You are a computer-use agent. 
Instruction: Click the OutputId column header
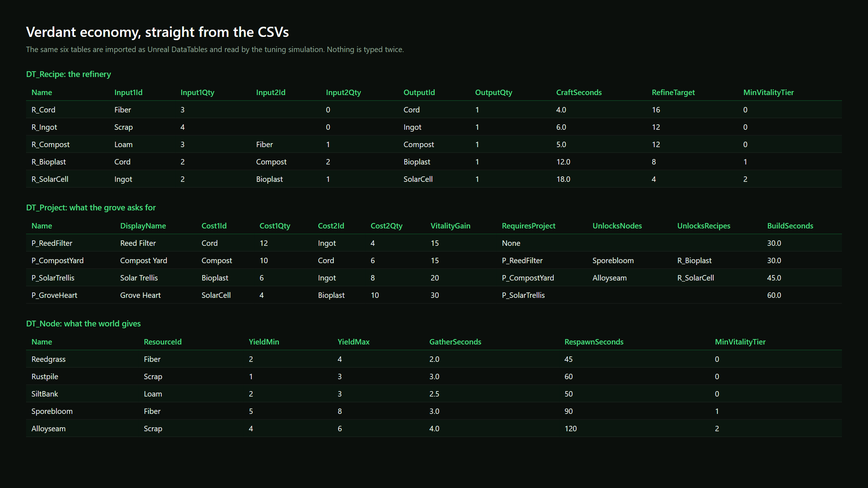tap(419, 93)
